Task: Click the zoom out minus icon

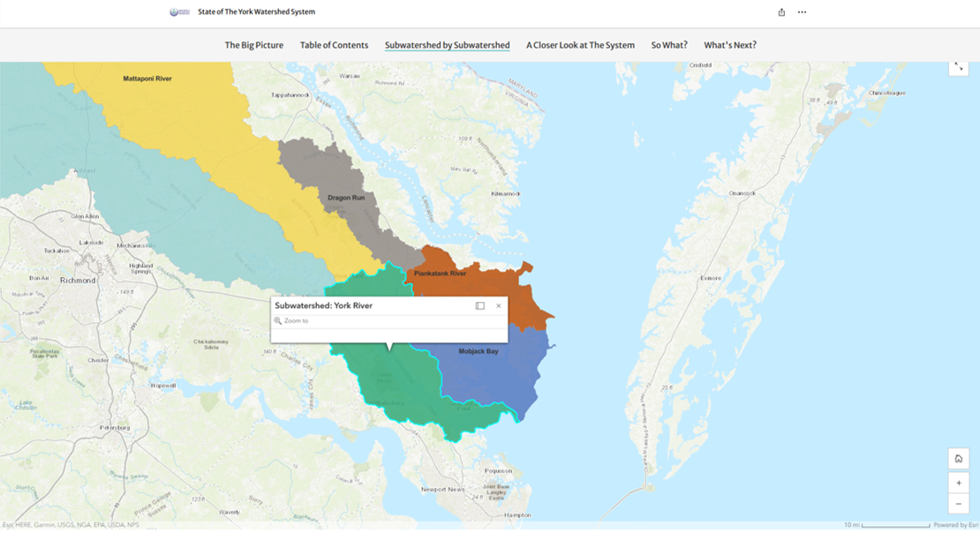Action: click(959, 503)
